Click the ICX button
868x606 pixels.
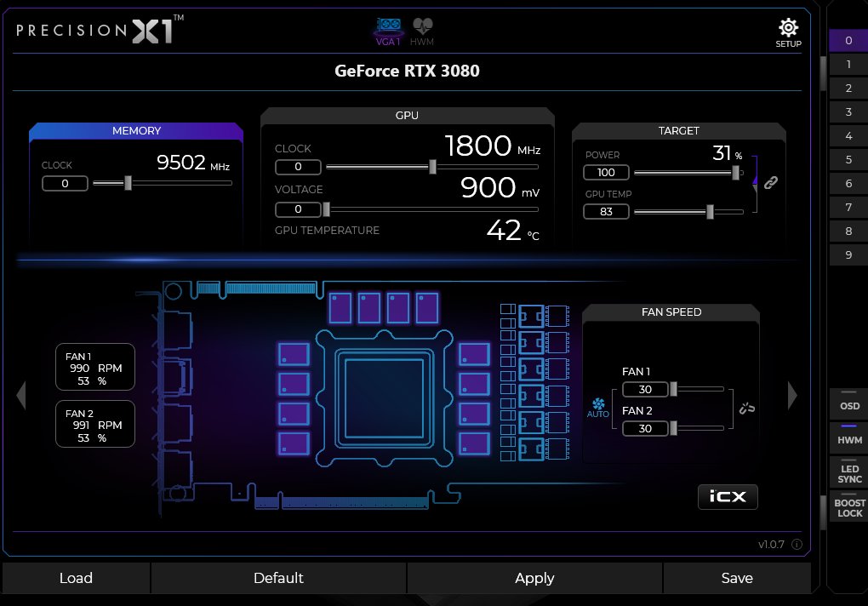tap(728, 496)
